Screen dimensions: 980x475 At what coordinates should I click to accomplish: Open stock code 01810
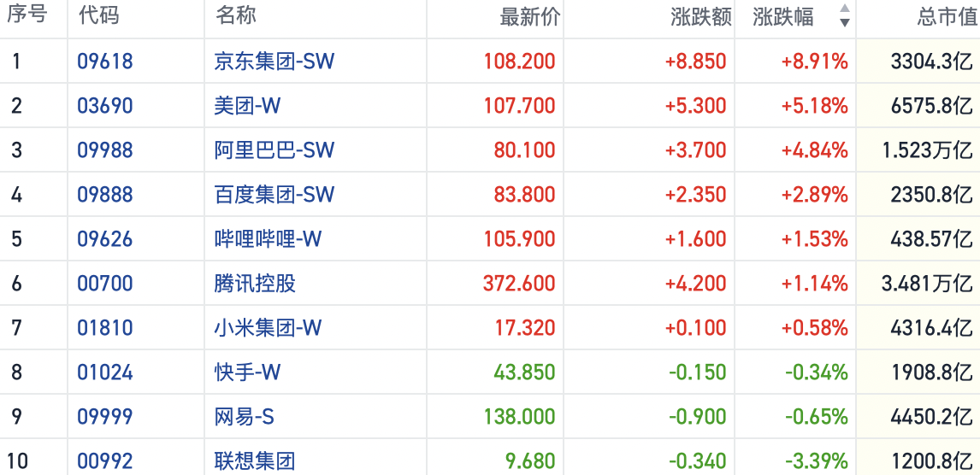pos(105,328)
